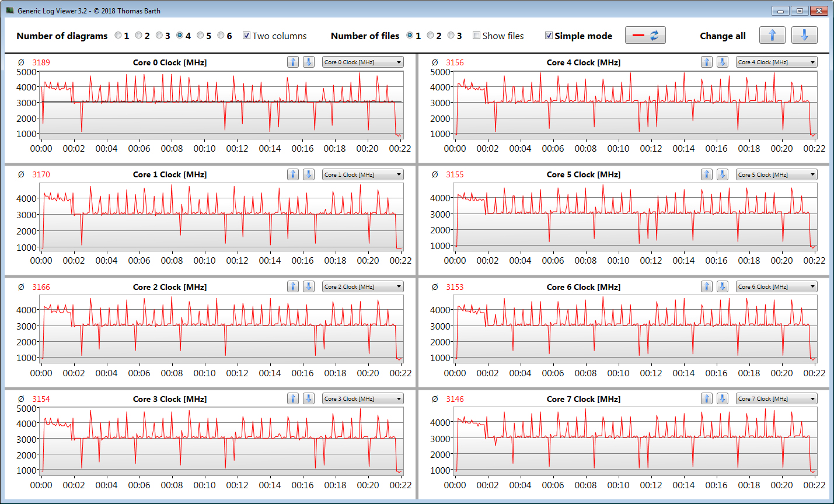This screenshot has width=834, height=504.
Task: Select 6 for Number of diagrams
Action: [221, 36]
